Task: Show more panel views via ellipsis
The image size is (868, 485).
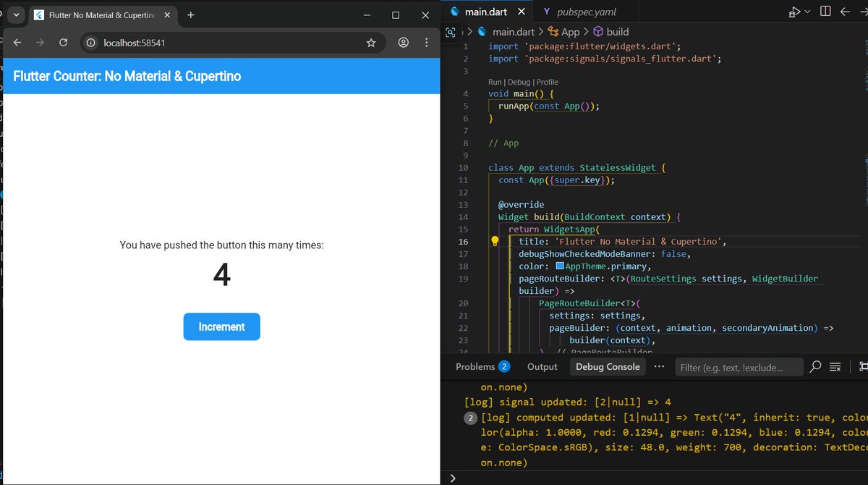Action: coord(659,367)
